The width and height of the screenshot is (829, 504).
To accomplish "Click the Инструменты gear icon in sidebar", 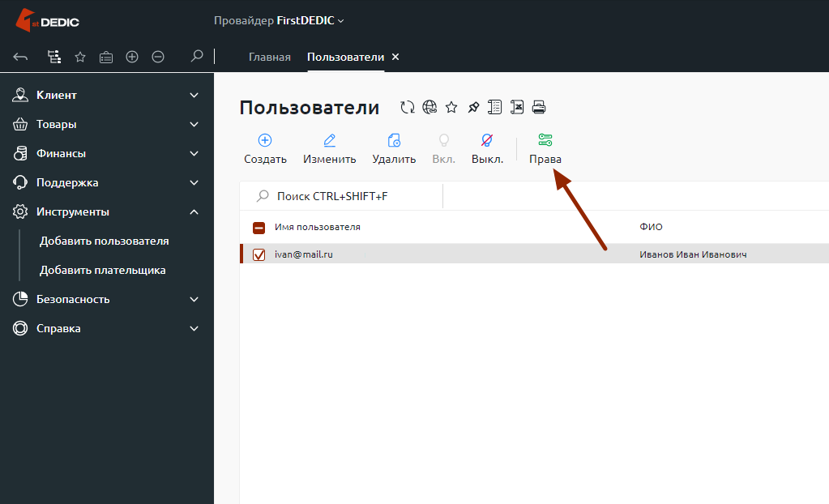I will 20,211.
